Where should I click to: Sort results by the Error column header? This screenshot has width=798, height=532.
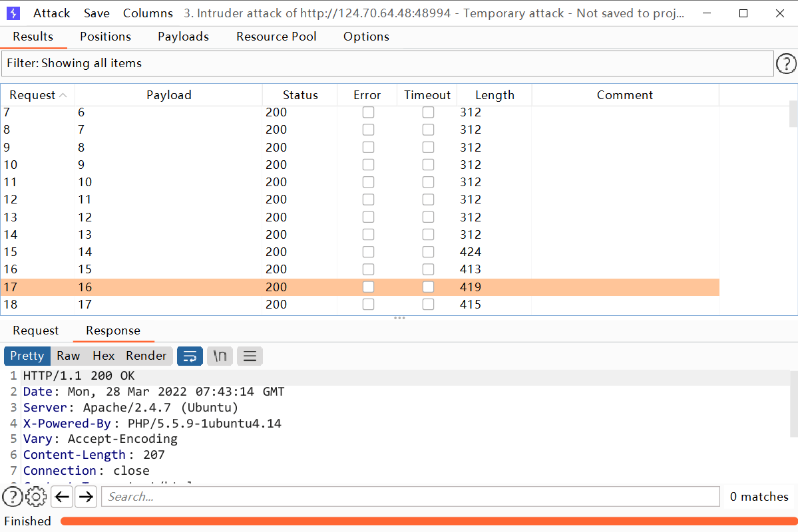(367, 95)
